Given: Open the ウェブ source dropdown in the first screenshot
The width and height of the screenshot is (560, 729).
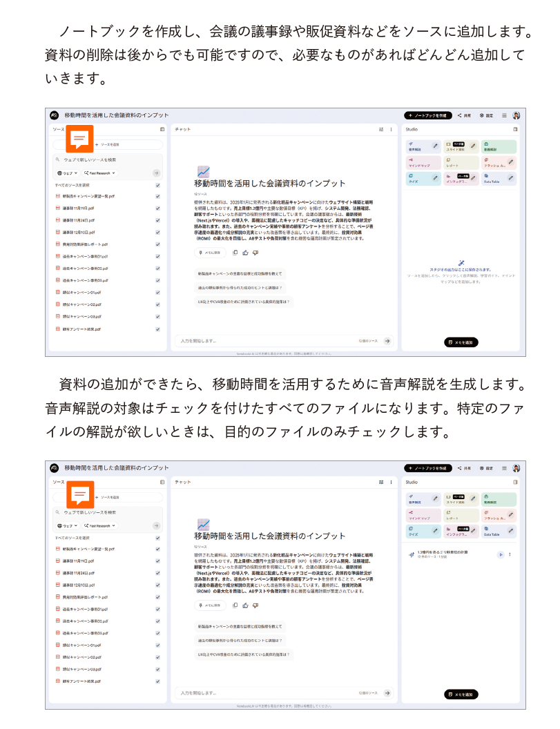Looking at the screenshot, I should pyautogui.click(x=68, y=173).
